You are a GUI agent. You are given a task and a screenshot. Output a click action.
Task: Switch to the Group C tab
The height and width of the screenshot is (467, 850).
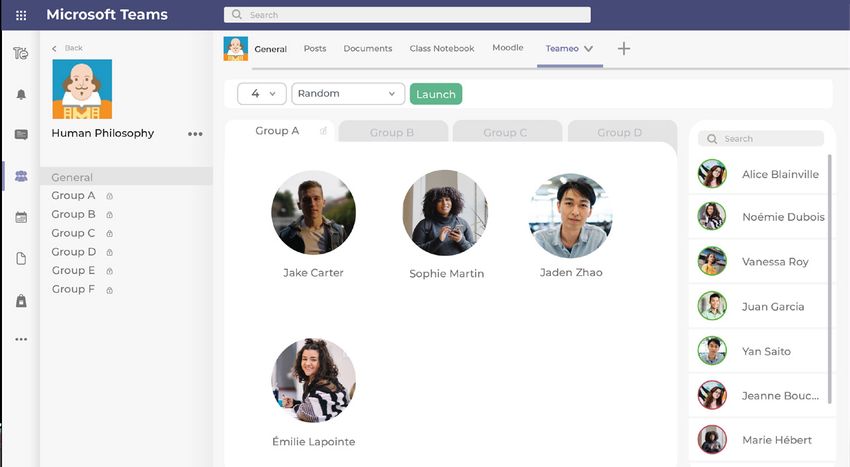tap(506, 132)
